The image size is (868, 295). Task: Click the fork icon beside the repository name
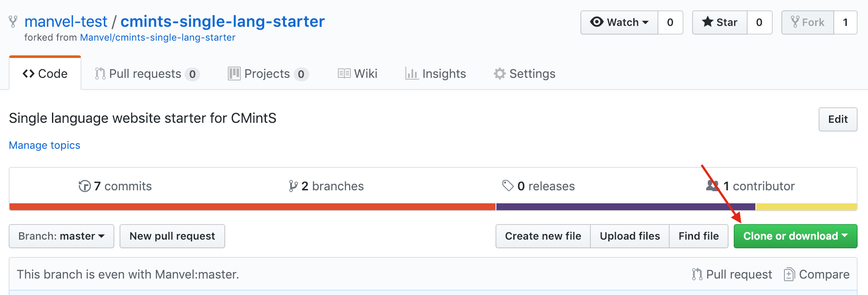(x=13, y=22)
